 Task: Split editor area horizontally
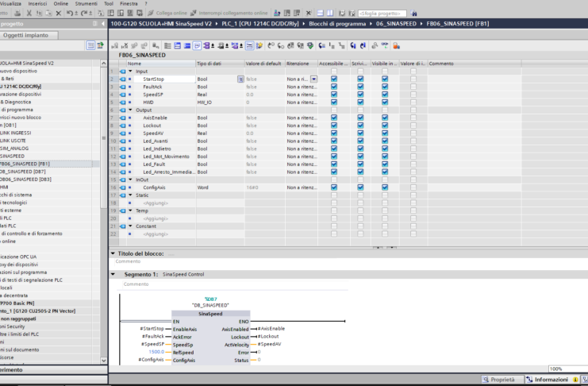tap(321, 14)
